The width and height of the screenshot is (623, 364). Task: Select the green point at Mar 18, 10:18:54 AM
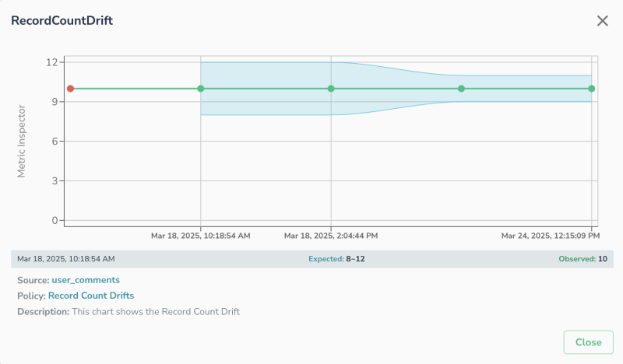[x=201, y=89]
